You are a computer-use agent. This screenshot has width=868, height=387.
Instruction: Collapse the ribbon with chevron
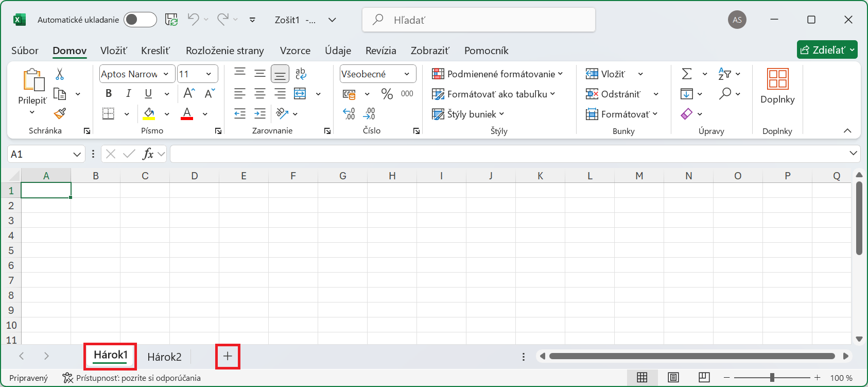[x=847, y=131]
